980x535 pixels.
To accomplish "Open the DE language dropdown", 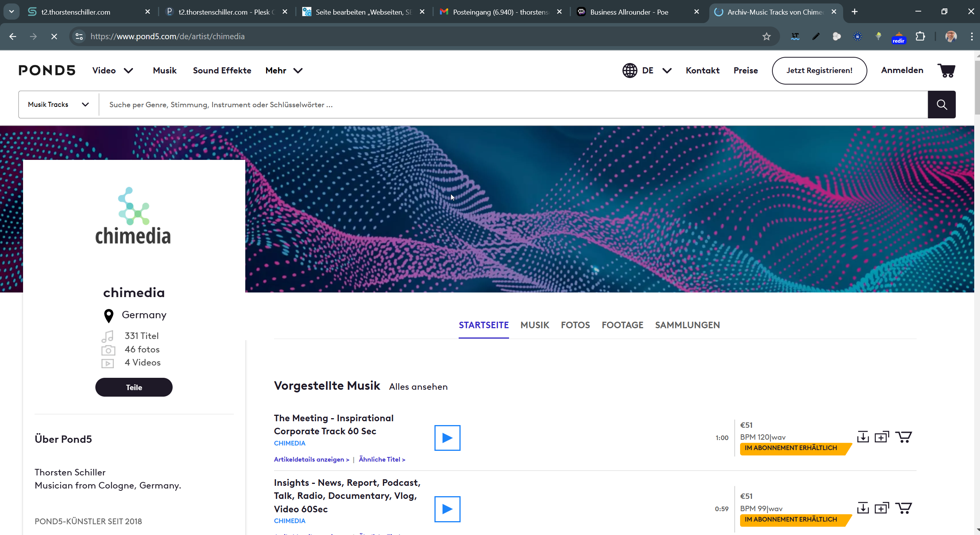I will pyautogui.click(x=657, y=71).
